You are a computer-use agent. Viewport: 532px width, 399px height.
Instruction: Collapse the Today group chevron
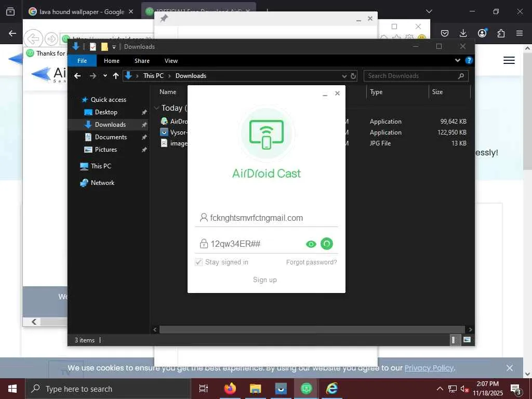point(156,108)
